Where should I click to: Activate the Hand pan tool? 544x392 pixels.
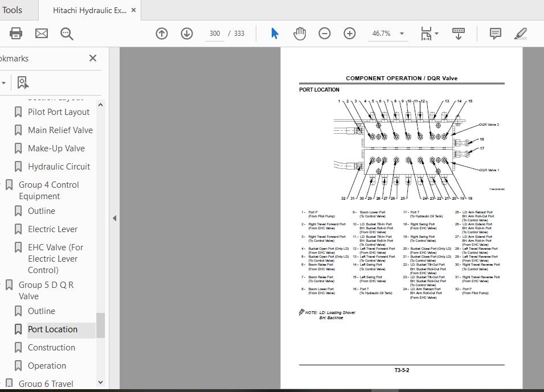tap(300, 34)
